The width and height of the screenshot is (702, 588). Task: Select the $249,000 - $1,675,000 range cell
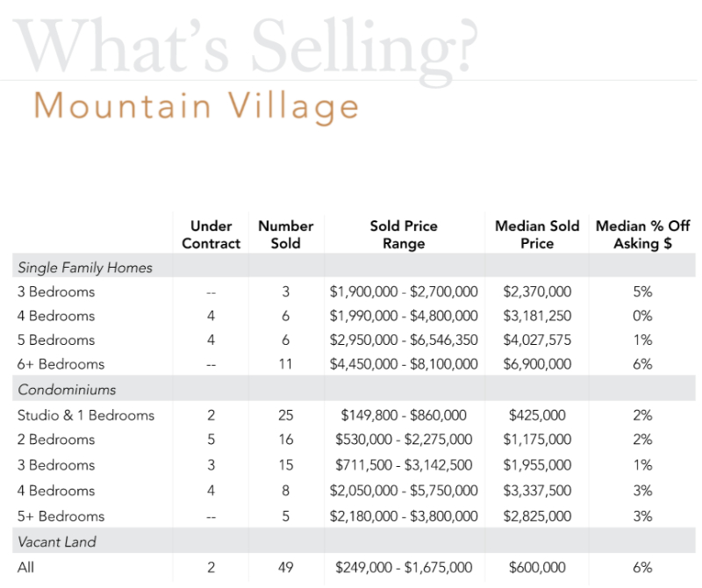tap(404, 567)
